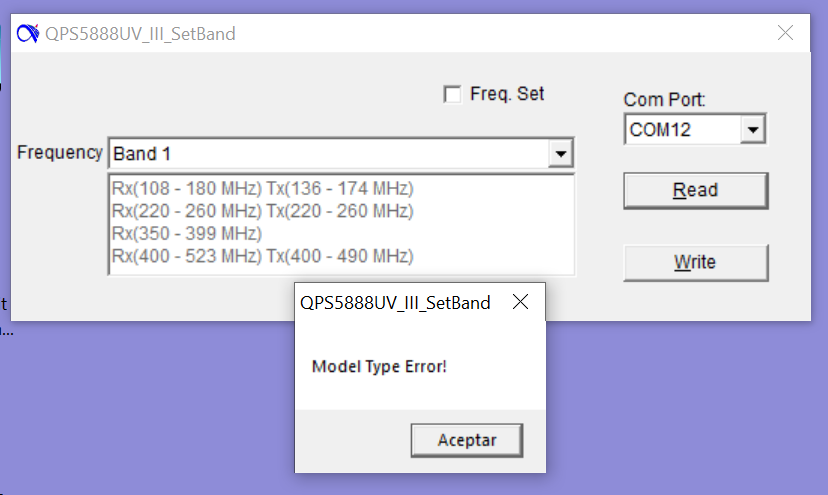Click the QPS5888UV app icon in title bar
The width and height of the screenshot is (828, 495).
[27, 34]
